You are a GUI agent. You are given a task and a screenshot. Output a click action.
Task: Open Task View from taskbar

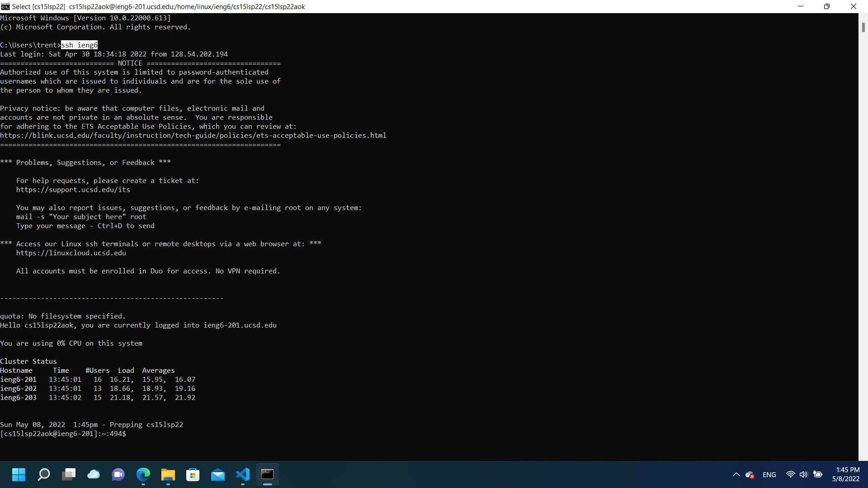tap(69, 474)
